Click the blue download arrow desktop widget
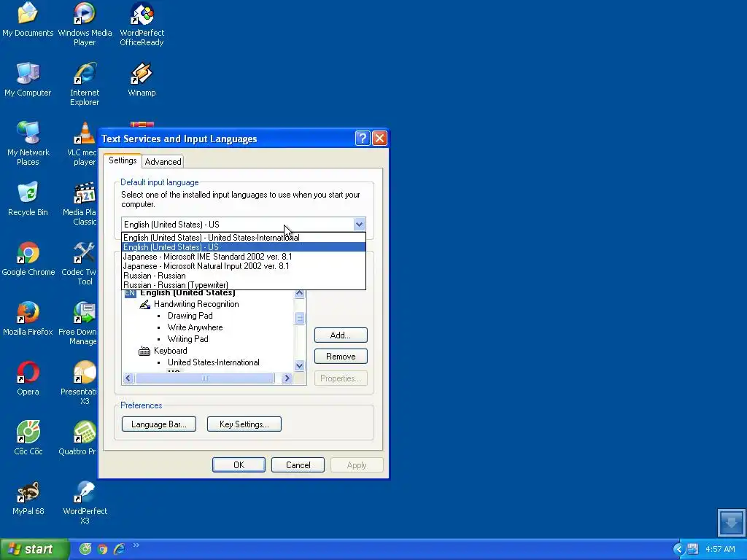The image size is (747, 560). click(731, 522)
